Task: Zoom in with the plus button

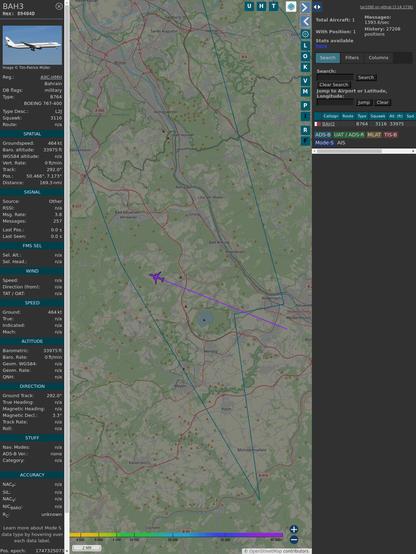Action: point(294,529)
